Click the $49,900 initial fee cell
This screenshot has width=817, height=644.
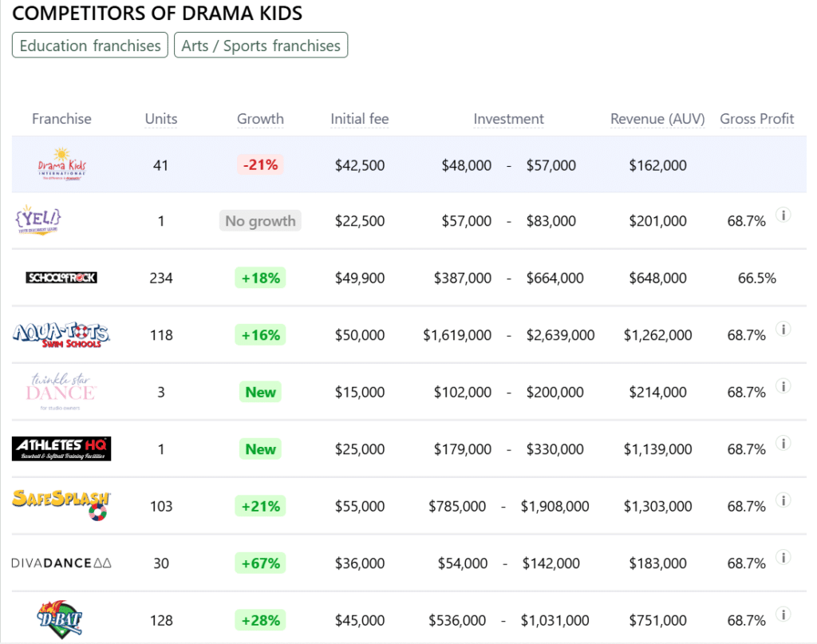(x=360, y=278)
